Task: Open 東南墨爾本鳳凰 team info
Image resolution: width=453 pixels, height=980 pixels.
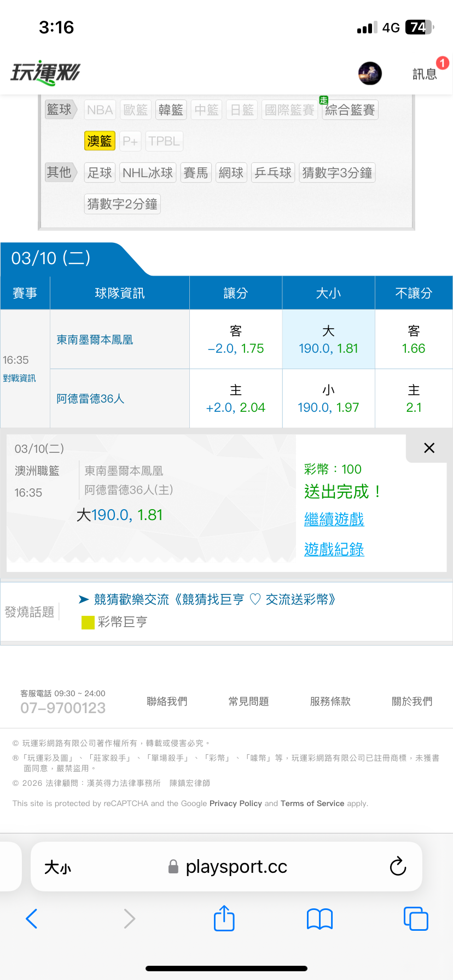Action: (95, 340)
